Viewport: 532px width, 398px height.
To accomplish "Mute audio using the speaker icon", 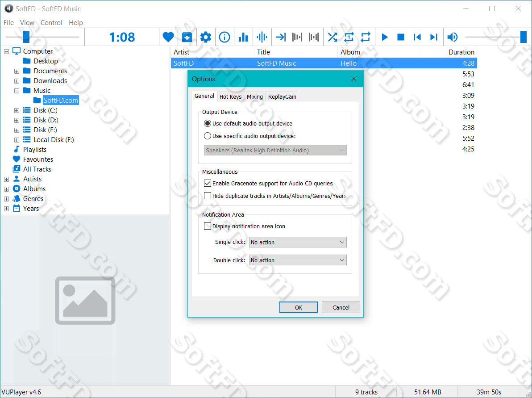I will (x=453, y=37).
